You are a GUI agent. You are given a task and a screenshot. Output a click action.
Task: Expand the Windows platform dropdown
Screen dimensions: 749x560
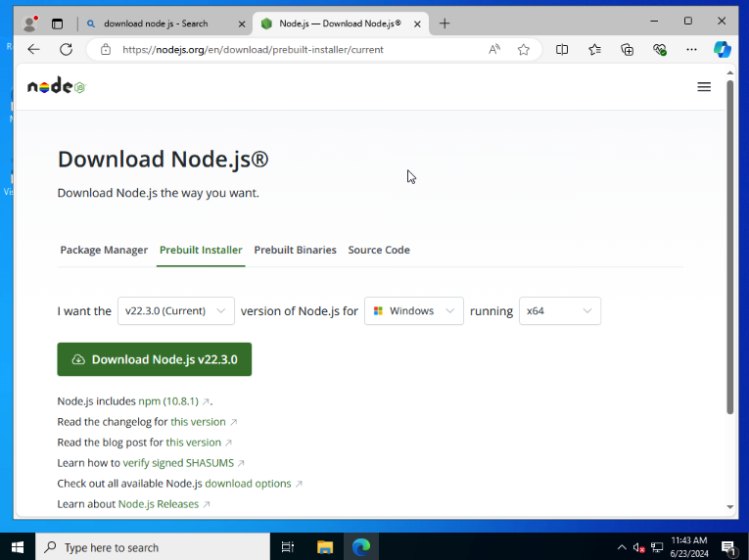click(x=414, y=310)
